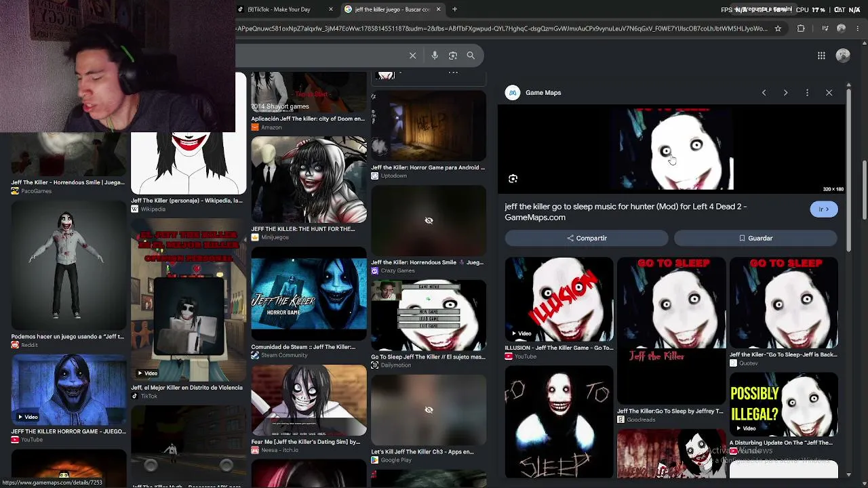The image size is (868, 488).
Task: Open the Uptodown Horror Game para Android thumbnail
Action: pos(429,125)
